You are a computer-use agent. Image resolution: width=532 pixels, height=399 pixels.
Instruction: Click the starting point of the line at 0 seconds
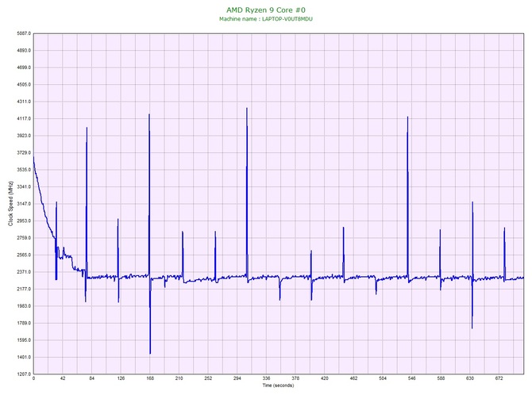33,158
